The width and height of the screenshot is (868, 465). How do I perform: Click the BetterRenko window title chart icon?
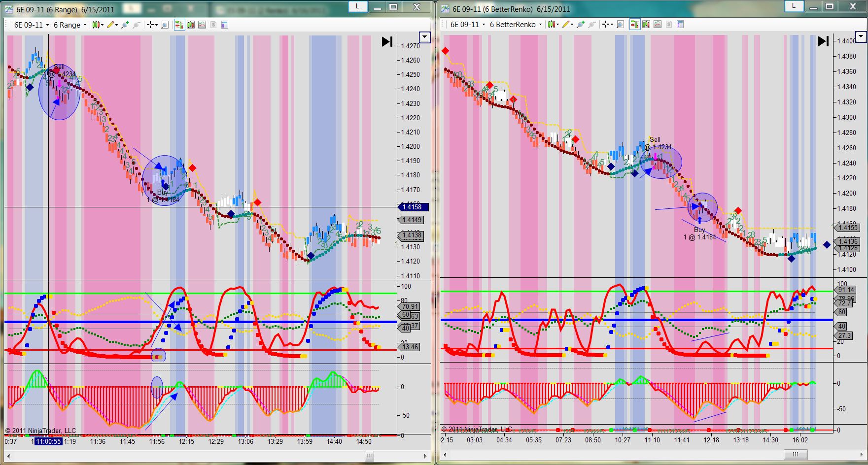[x=445, y=9]
